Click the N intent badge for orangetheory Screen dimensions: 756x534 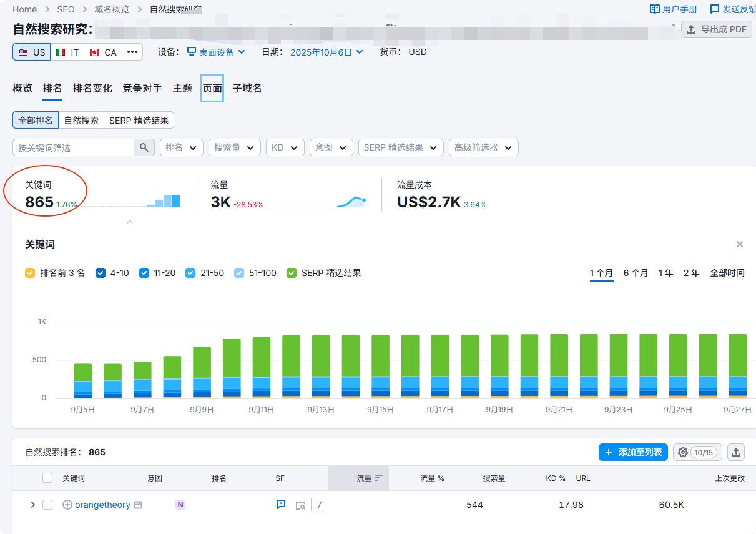click(180, 504)
